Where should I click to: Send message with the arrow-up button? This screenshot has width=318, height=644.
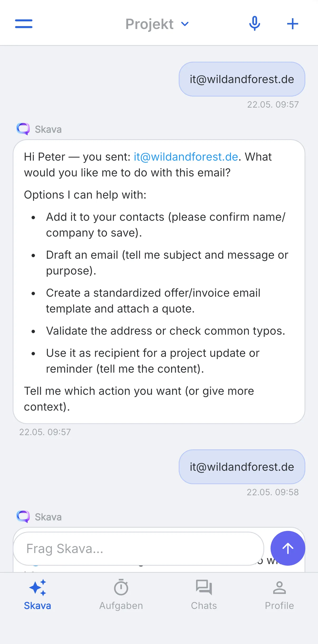288,548
